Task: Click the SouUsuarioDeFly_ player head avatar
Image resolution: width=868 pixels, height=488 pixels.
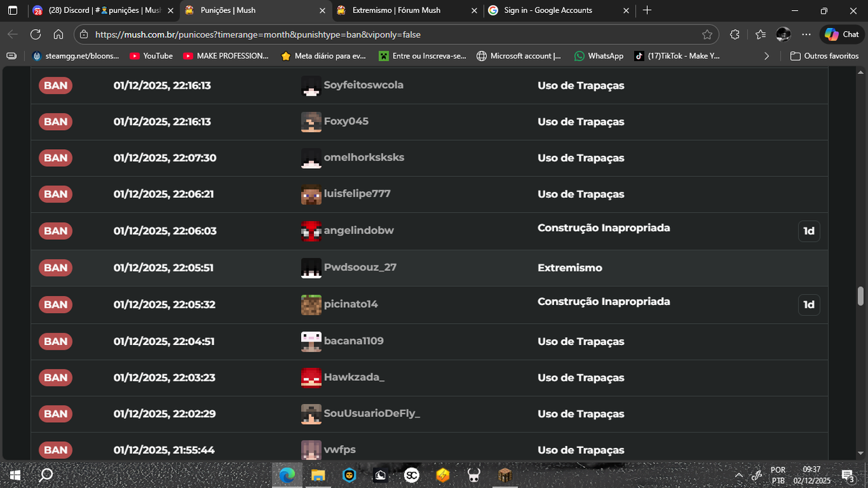Action: pos(311,414)
